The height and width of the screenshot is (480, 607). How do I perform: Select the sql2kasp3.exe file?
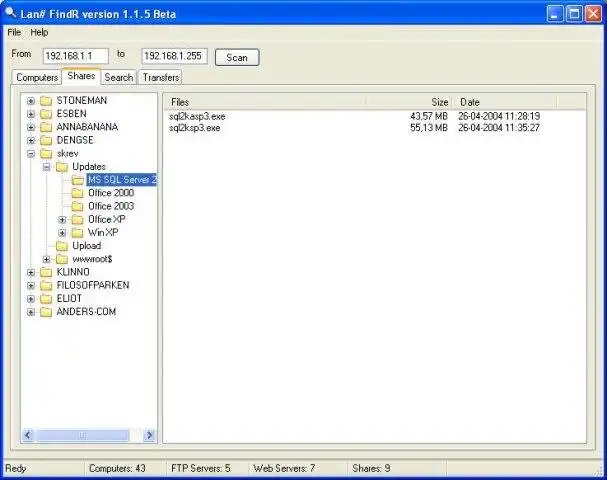197,116
